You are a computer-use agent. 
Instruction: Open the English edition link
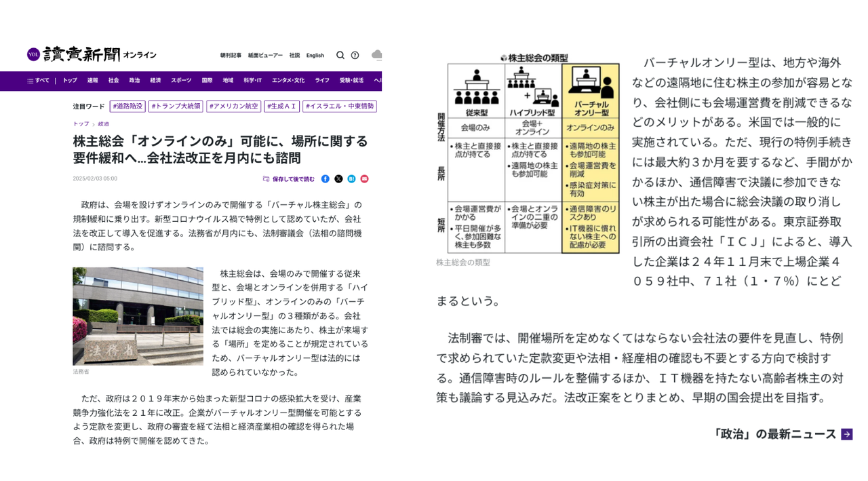[x=315, y=56]
